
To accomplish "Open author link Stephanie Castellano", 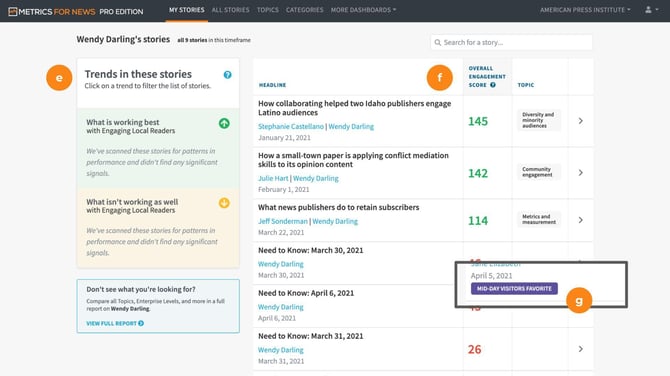I will tap(291, 126).
